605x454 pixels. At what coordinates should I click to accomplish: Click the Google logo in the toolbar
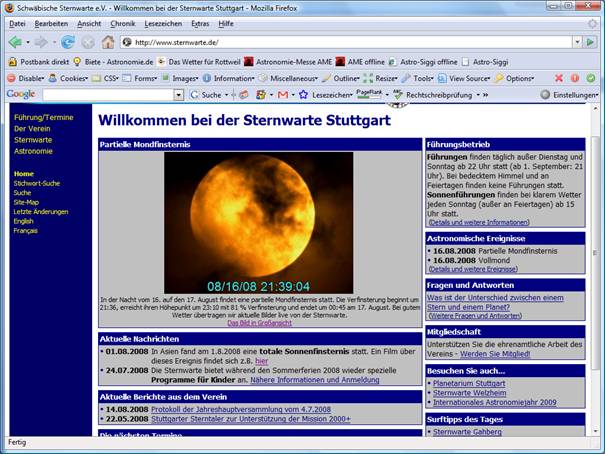coord(21,94)
